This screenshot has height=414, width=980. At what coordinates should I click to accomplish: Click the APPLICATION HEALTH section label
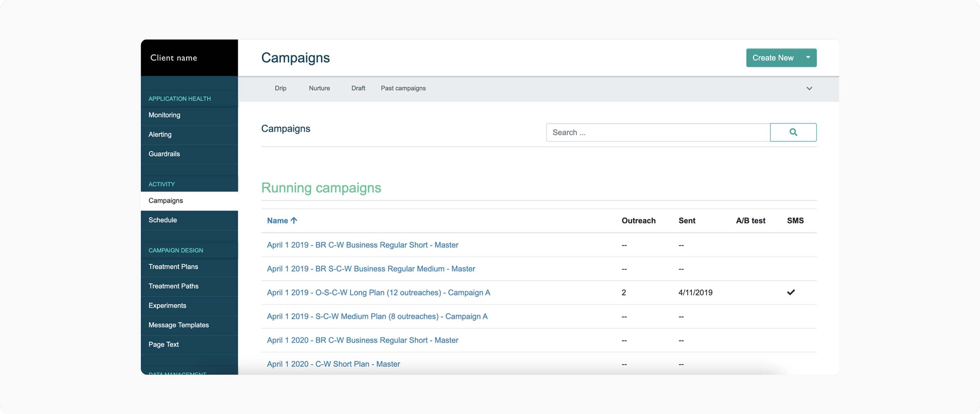coord(180,99)
